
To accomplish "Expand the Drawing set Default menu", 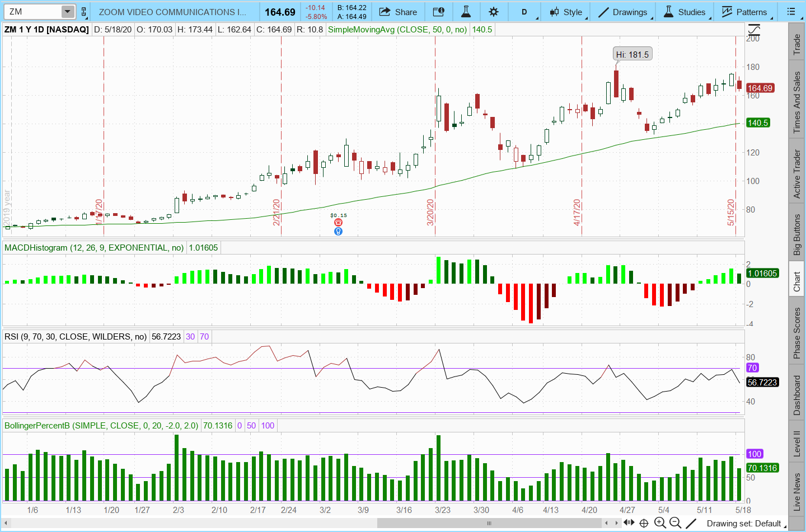I will pyautogui.click(x=743, y=523).
